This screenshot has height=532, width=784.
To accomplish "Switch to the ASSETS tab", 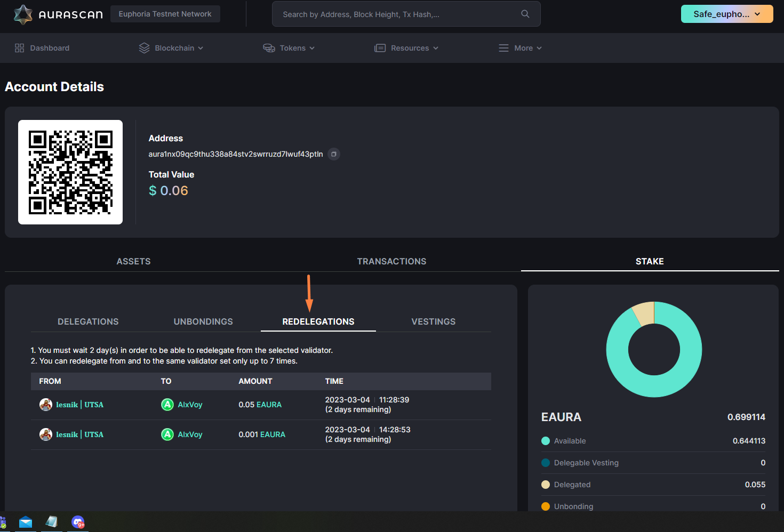I will pos(134,261).
